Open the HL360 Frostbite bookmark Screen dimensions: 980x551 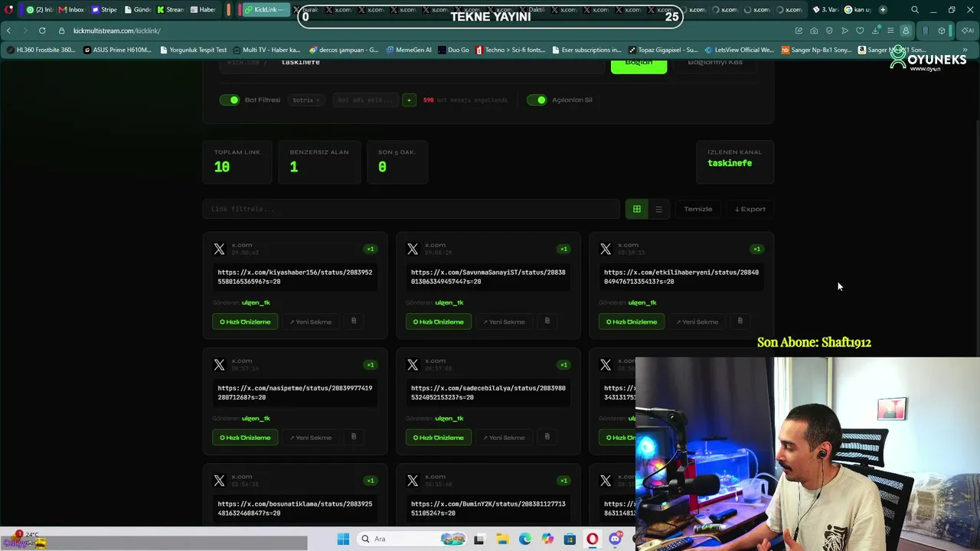[x=41, y=50]
